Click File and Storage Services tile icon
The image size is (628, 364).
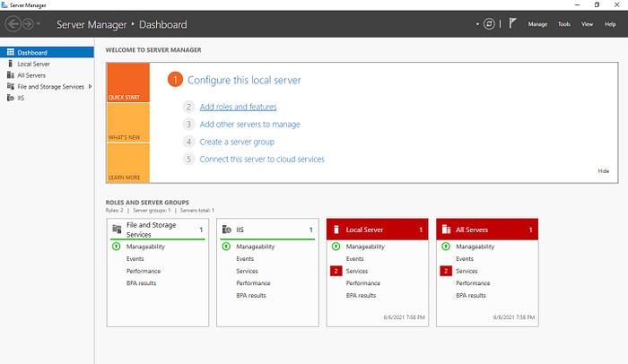click(117, 229)
